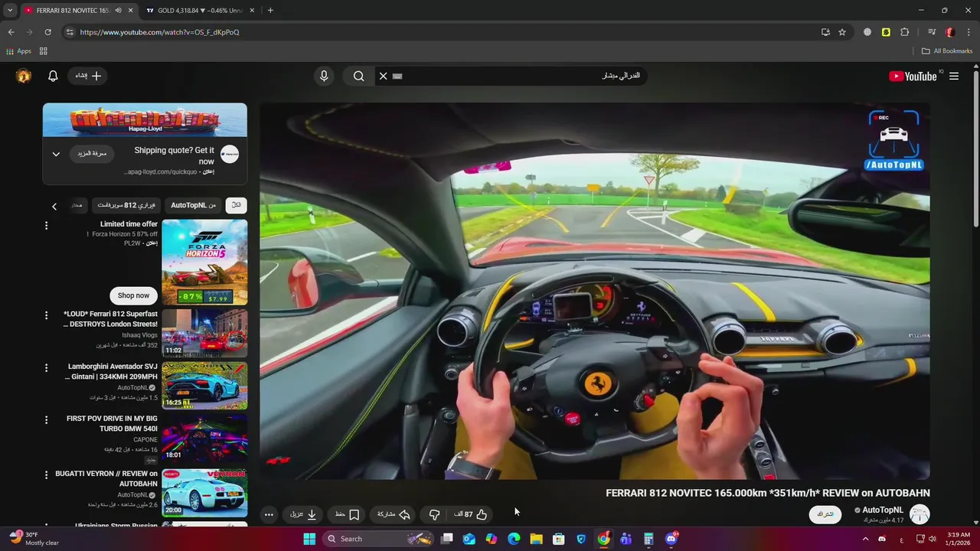
Task: Switch to the GOLD 4,318.84 tab
Action: 201,10
